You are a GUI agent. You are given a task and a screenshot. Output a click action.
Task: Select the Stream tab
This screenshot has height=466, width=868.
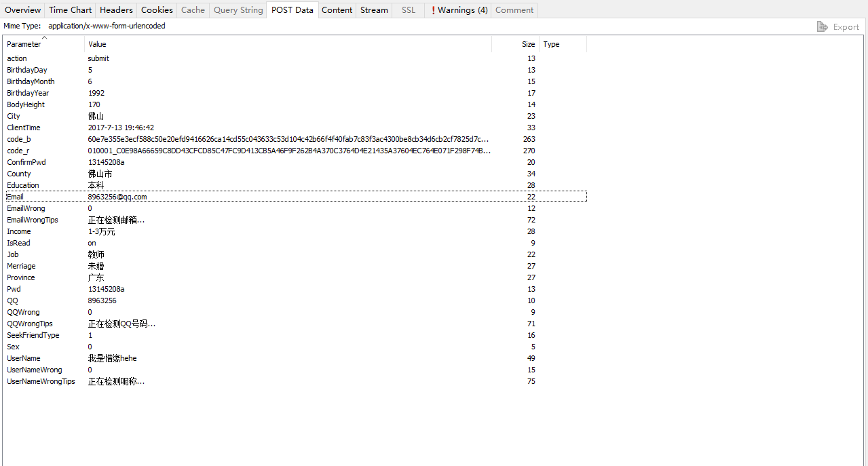pos(374,10)
